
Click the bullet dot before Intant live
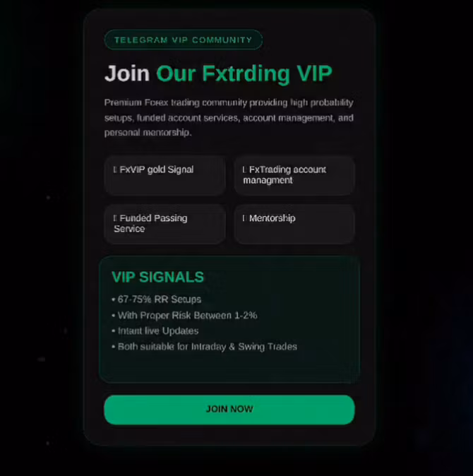pyautogui.click(x=114, y=331)
